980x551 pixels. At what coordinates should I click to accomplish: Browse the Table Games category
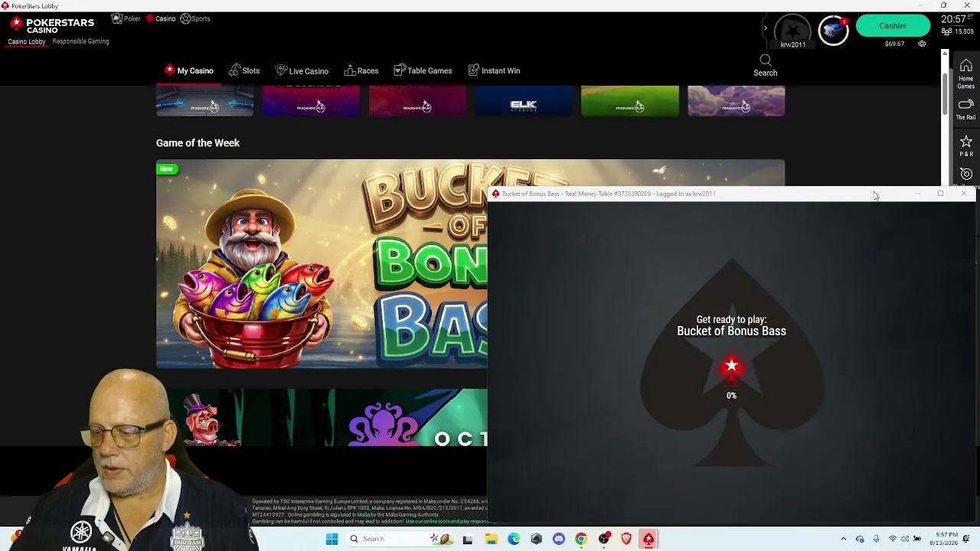423,70
